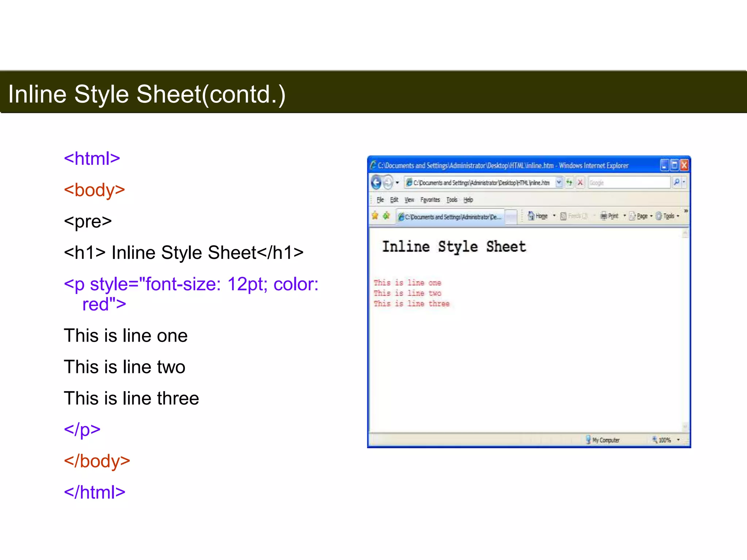Image resolution: width=747 pixels, height=560 pixels.
Task: Click red text 'This is line two' in browser
Action: (x=407, y=293)
